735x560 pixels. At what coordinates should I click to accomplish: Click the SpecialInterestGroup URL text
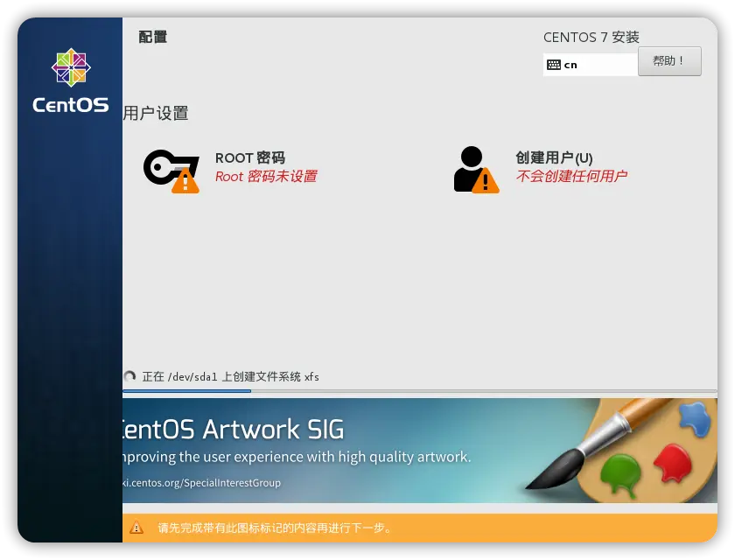[x=202, y=483]
